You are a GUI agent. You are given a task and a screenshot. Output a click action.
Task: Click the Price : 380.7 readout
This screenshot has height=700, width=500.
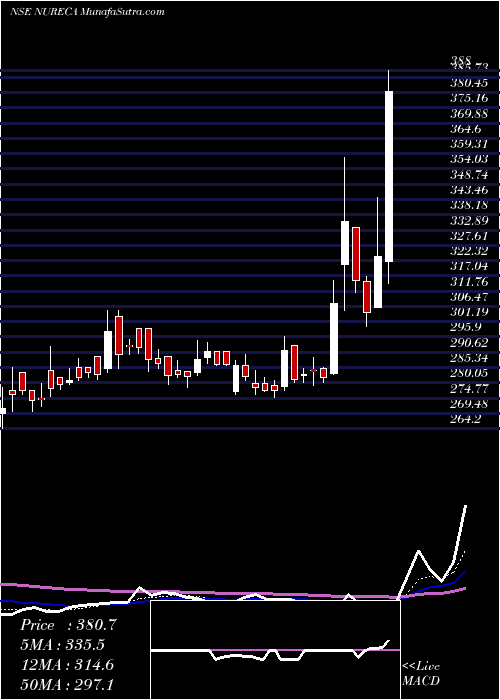[68, 625]
